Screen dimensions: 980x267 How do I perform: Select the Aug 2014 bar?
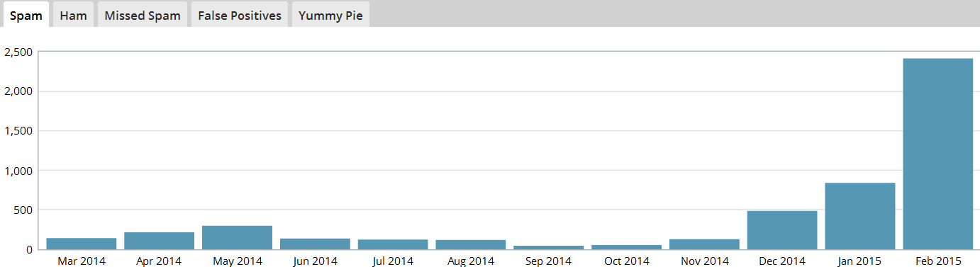pos(471,244)
